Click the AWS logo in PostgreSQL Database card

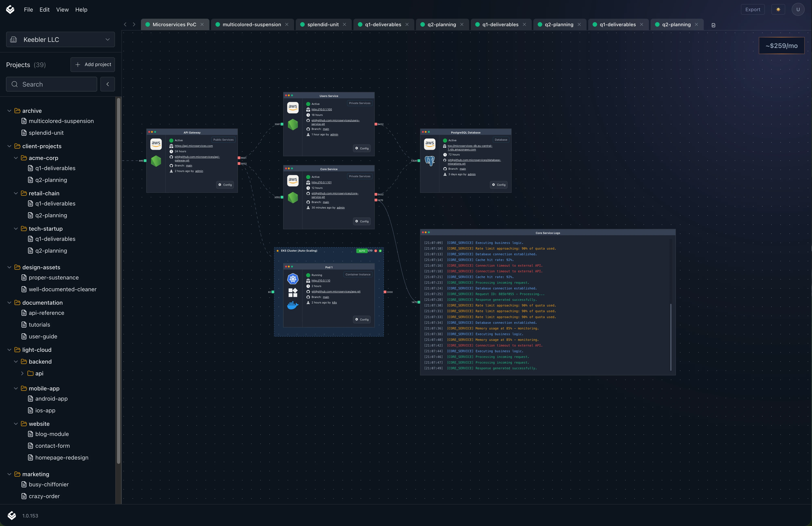[x=430, y=144]
